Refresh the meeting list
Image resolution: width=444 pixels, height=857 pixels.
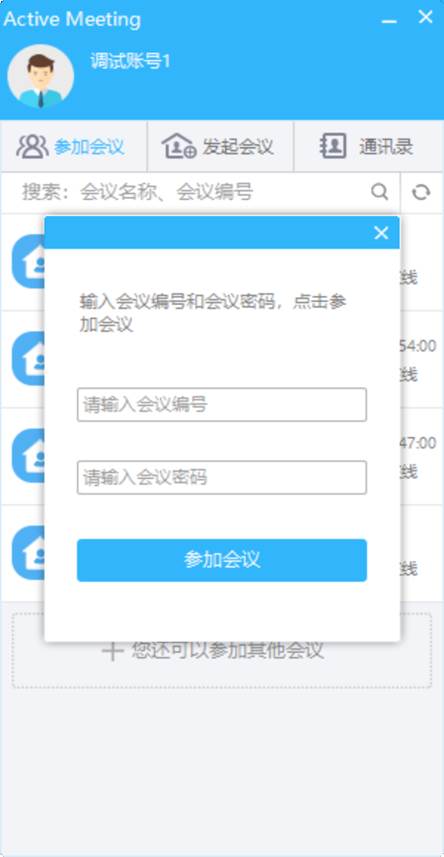click(x=421, y=192)
